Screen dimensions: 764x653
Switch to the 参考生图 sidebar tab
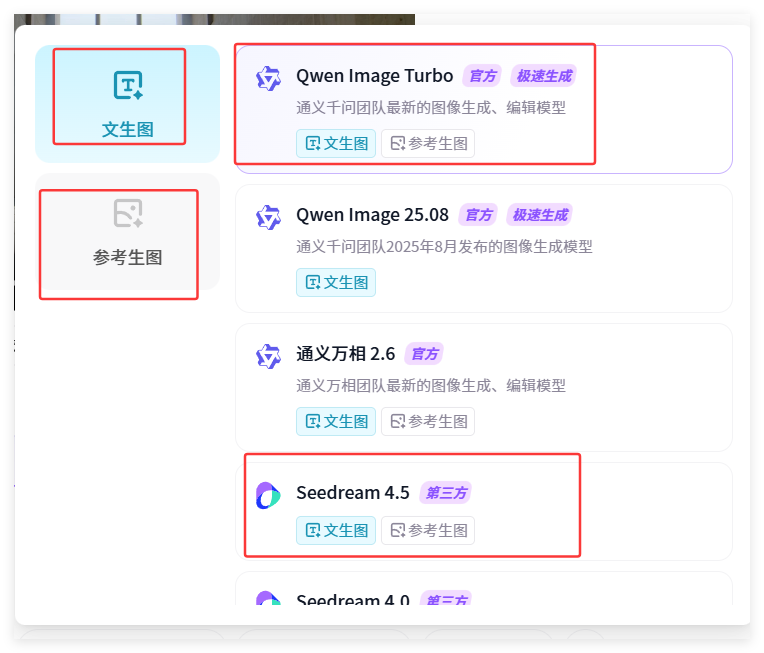(127, 232)
